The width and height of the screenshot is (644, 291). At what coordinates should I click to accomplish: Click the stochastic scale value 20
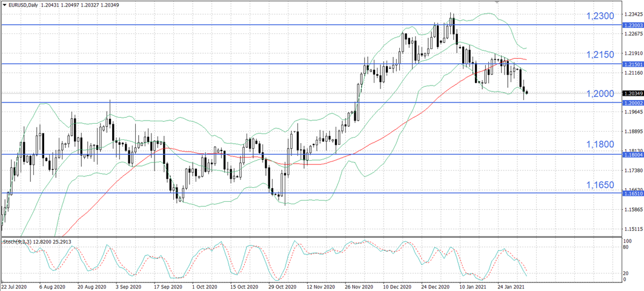(626, 273)
